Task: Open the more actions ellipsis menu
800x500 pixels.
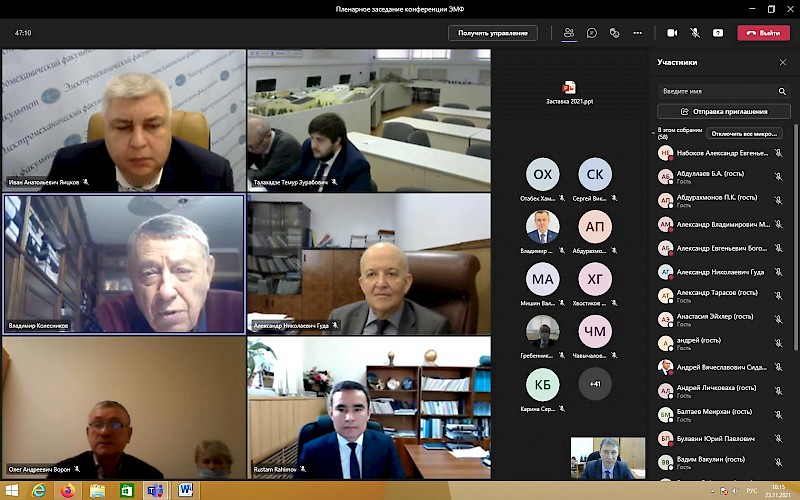Action: [x=638, y=33]
